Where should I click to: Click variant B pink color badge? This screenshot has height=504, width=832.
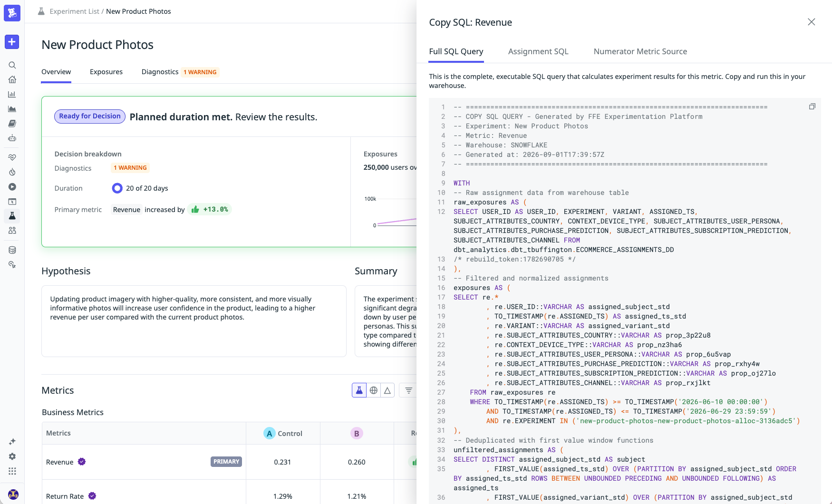click(x=357, y=433)
